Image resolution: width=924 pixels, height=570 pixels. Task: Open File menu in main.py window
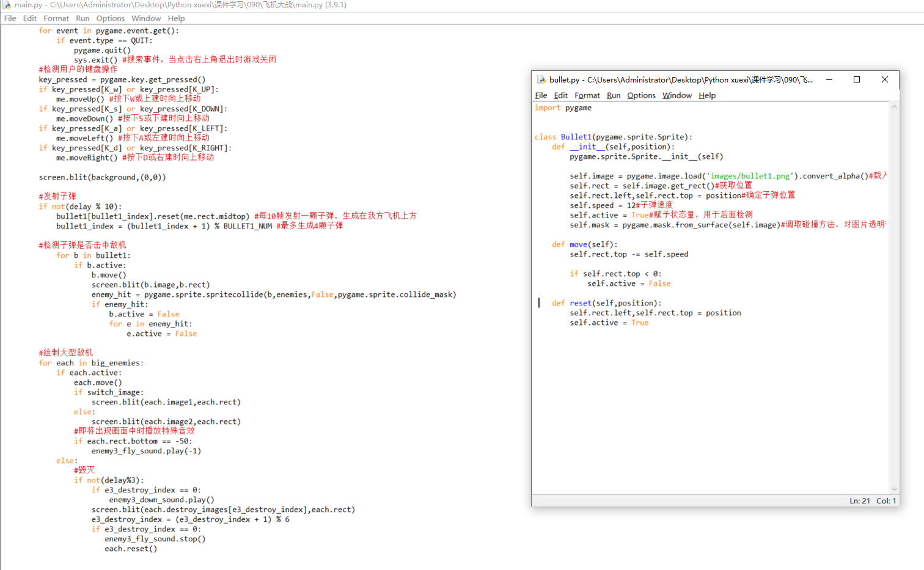pyautogui.click(x=10, y=18)
